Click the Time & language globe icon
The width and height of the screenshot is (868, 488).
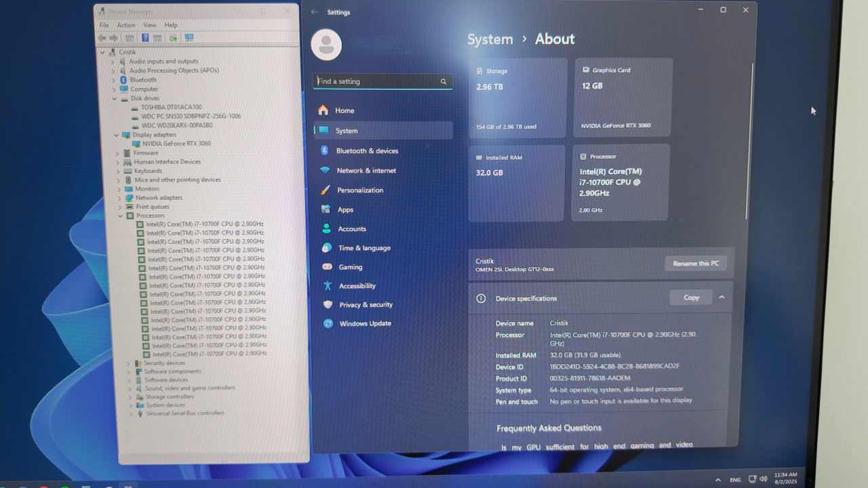pos(327,248)
